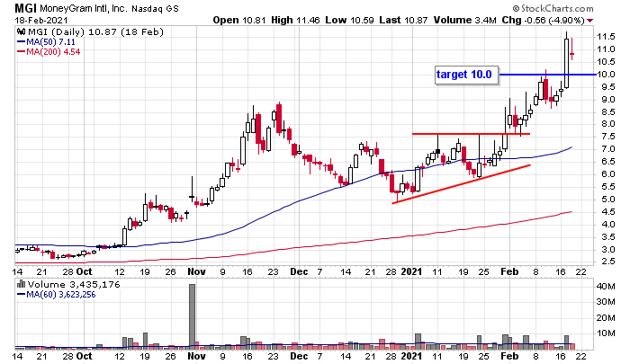
Task: Click the 'MGI (Daily) 10.87 (18 Feb)' legend
Action: pyautogui.click(x=95, y=32)
